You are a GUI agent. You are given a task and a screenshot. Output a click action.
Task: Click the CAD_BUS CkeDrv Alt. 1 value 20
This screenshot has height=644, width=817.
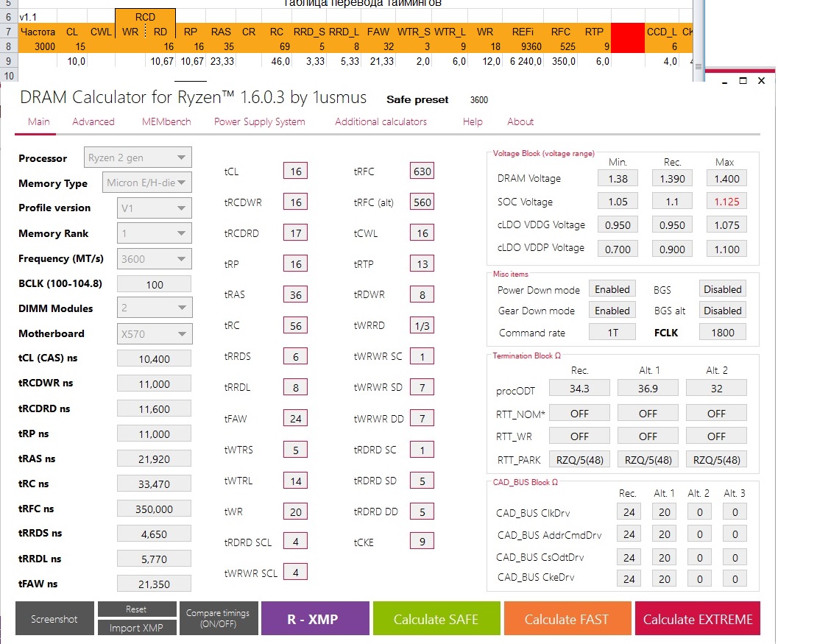coord(665,578)
